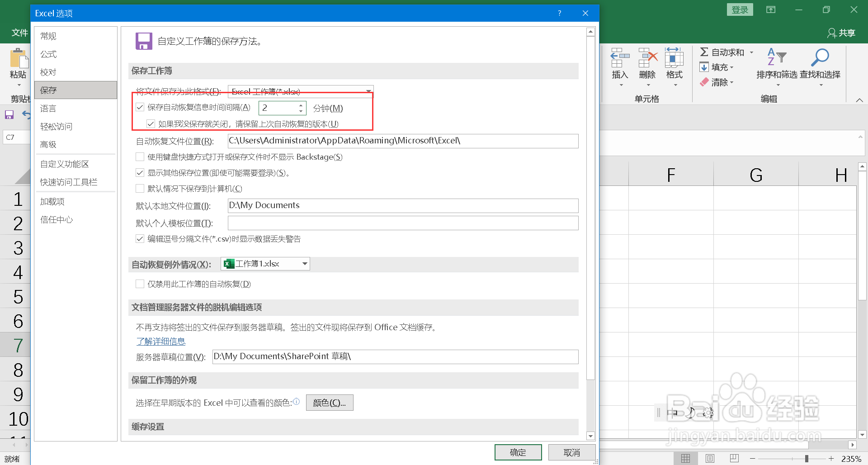Click the Sort and Filter icon
868x465 pixels.
(x=777, y=57)
